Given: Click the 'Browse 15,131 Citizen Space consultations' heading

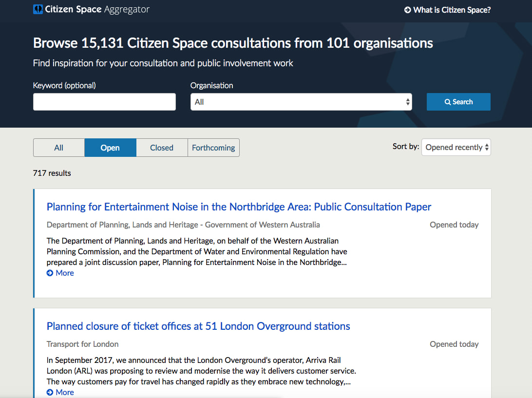Looking at the screenshot, I should pos(233,43).
